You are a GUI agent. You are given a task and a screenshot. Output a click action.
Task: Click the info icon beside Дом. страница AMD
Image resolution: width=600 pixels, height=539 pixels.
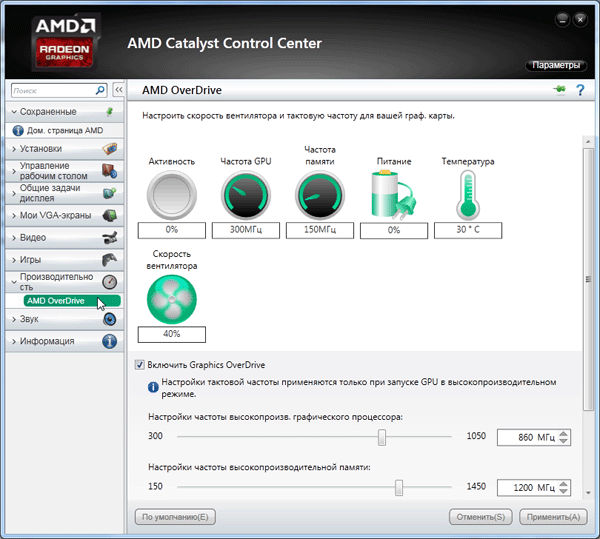[x=18, y=130]
